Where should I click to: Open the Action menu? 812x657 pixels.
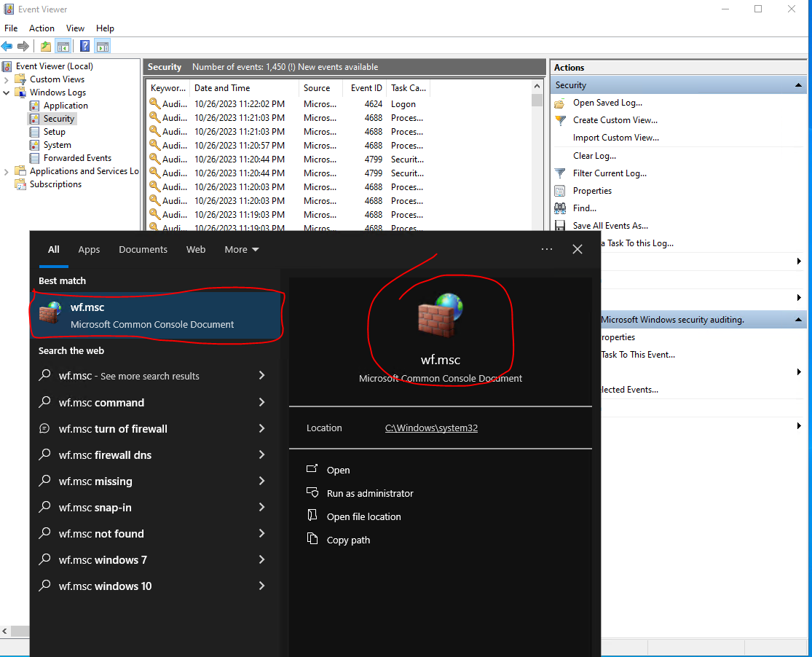click(42, 28)
